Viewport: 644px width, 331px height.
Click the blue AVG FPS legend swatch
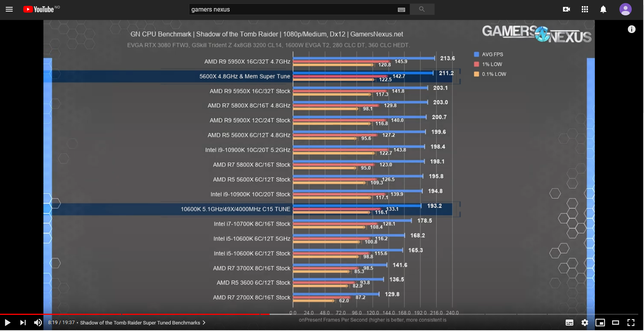coord(477,55)
